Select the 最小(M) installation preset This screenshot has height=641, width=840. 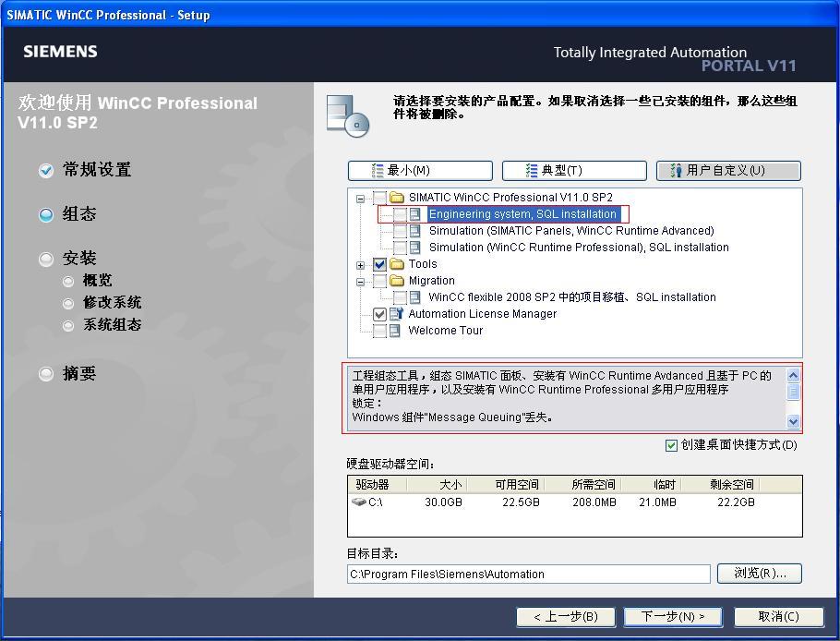click(x=420, y=171)
